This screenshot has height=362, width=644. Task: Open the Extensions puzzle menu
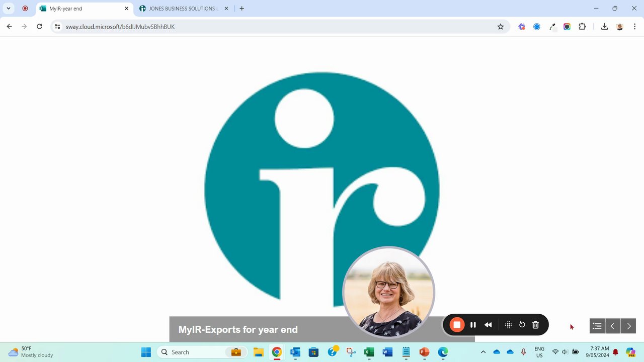point(582,27)
